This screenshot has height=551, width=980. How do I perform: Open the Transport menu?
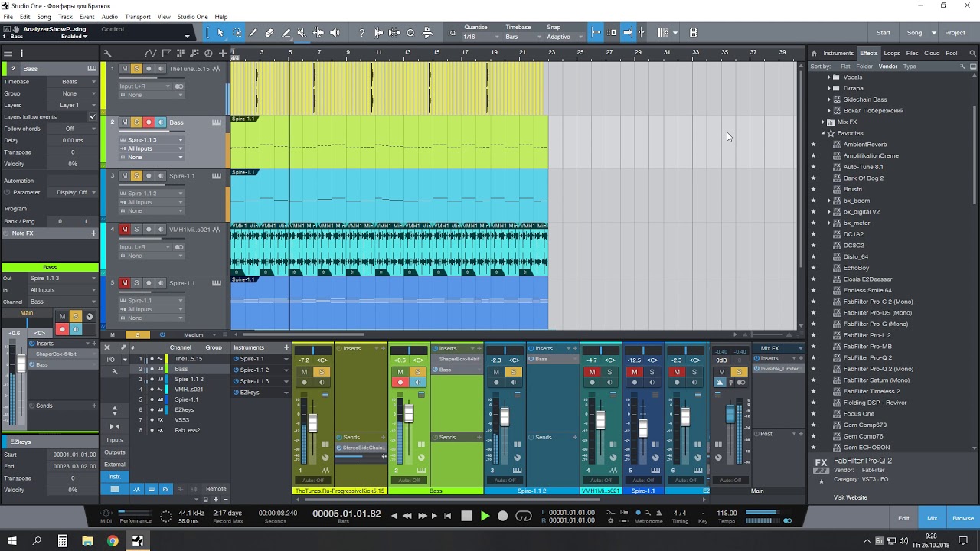(138, 17)
